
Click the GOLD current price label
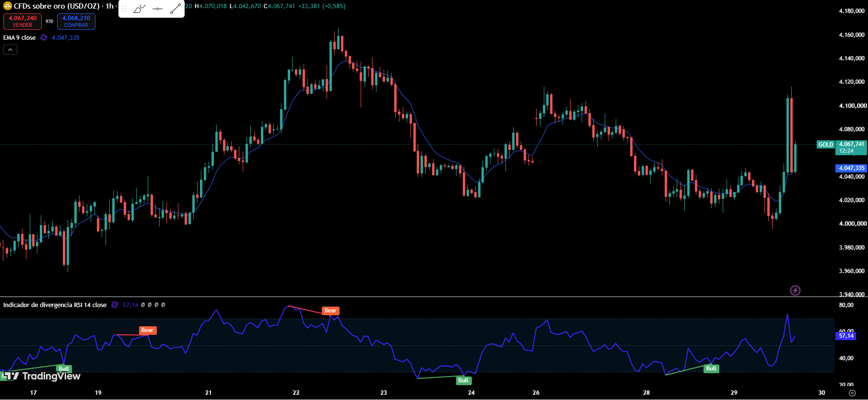coord(826,144)
